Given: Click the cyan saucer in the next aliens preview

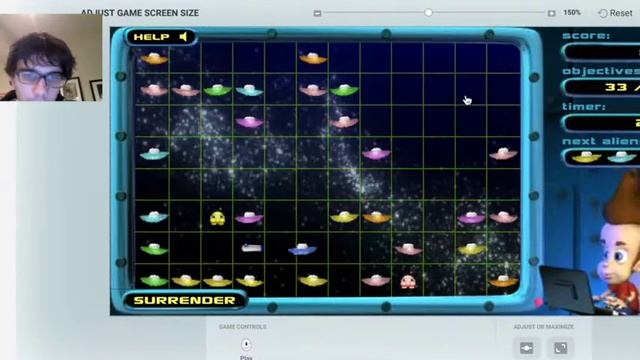Looking at the screenshot, I should (621, 157).
